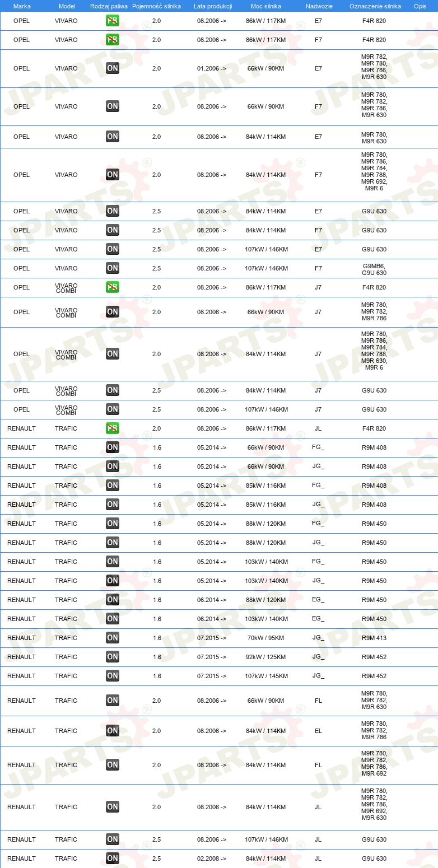Click ON icon in Trafic 107kW / 145KM row
The image size is (438, 868).
point(113,676)
